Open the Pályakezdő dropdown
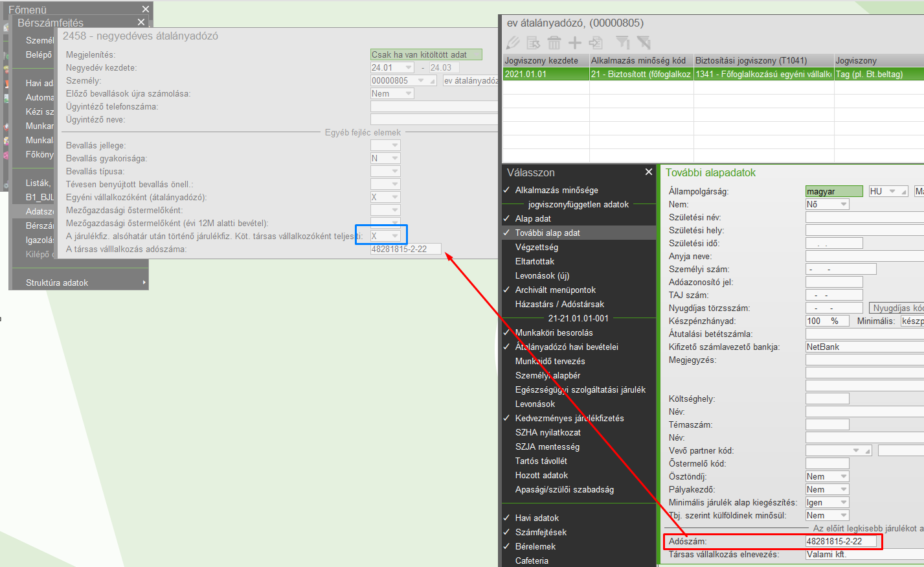 pos(844,489)
